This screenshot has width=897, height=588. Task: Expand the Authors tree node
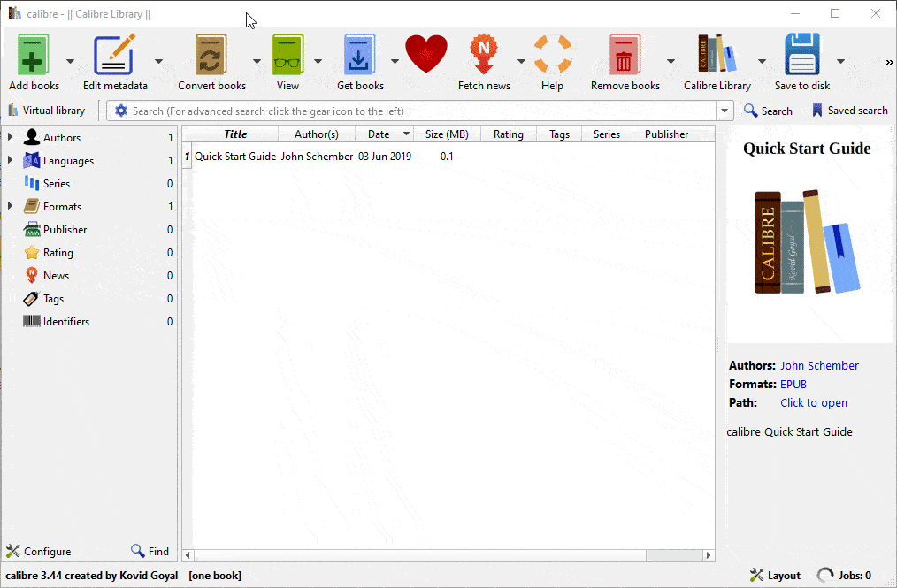pyautogui.click(x=11, y=137)
